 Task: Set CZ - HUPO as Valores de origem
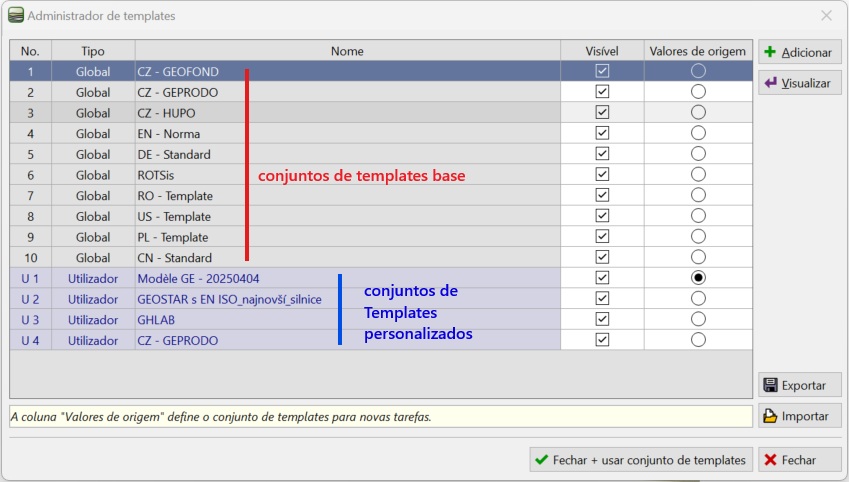pyautogui.click(x=698, y=112)
